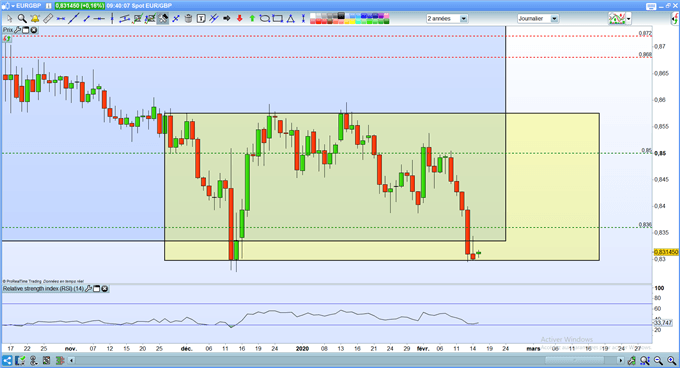
Task: Insert a green up arrow marker
Action: coord(252,19)
